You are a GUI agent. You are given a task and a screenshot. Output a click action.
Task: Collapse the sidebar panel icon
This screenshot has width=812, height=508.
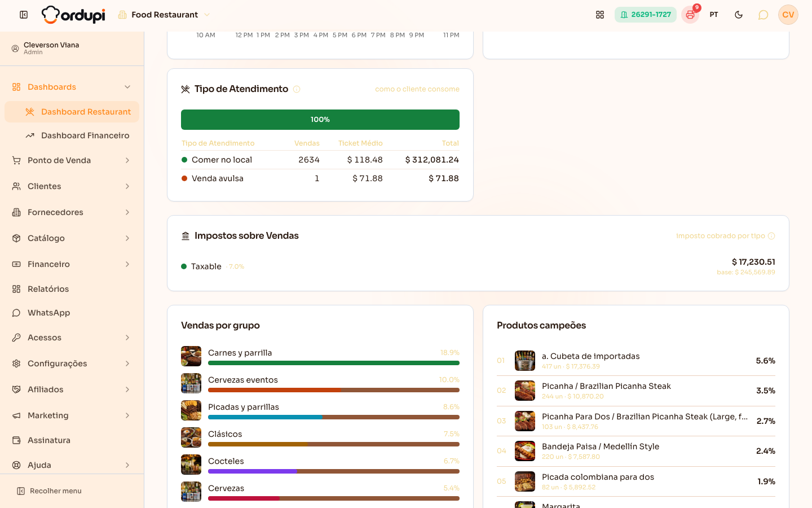(24, 15)
